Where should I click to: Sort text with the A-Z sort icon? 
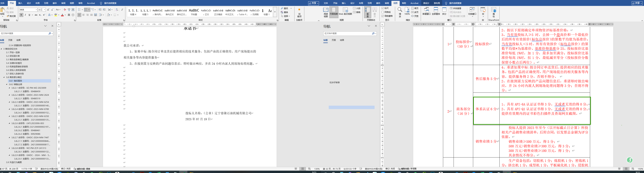click(117, 10)
